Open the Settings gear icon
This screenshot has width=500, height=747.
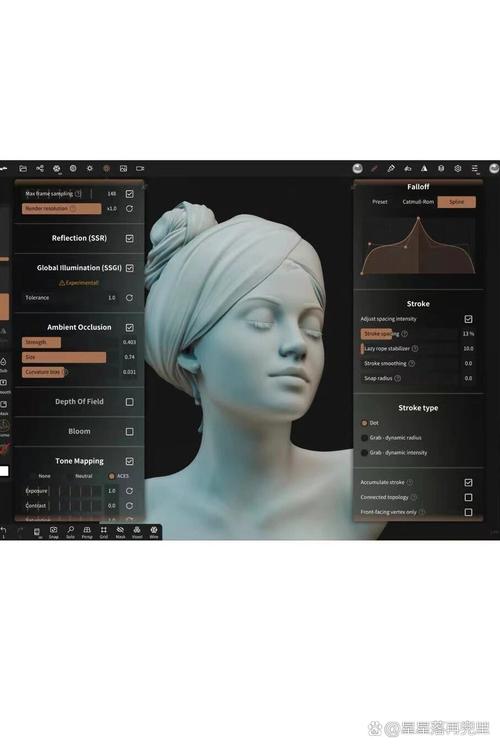click(x=458, y=168)
